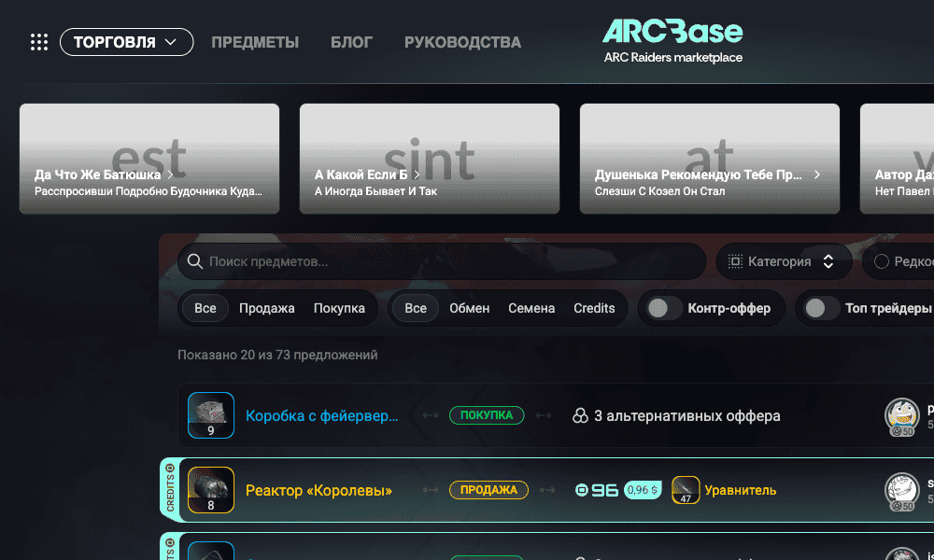Click the CREDITS side tab on Реактор row

pyautogui.click(x=170, y=488)
